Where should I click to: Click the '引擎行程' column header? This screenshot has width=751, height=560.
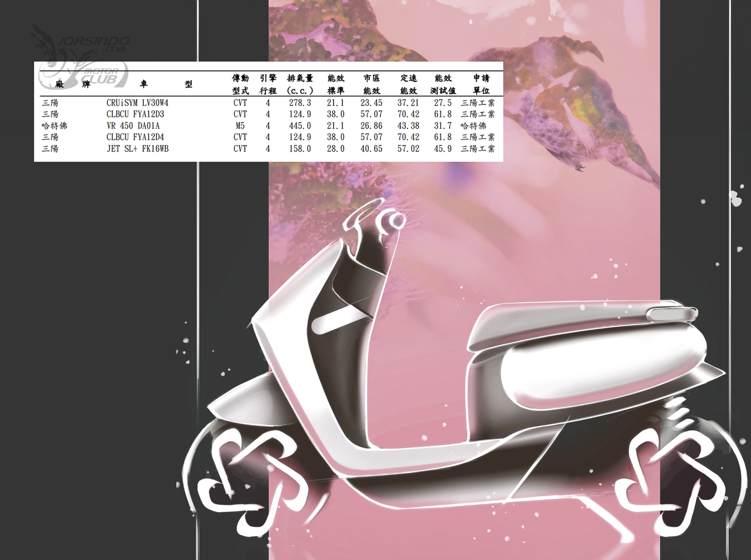click(x=268, y=84)
